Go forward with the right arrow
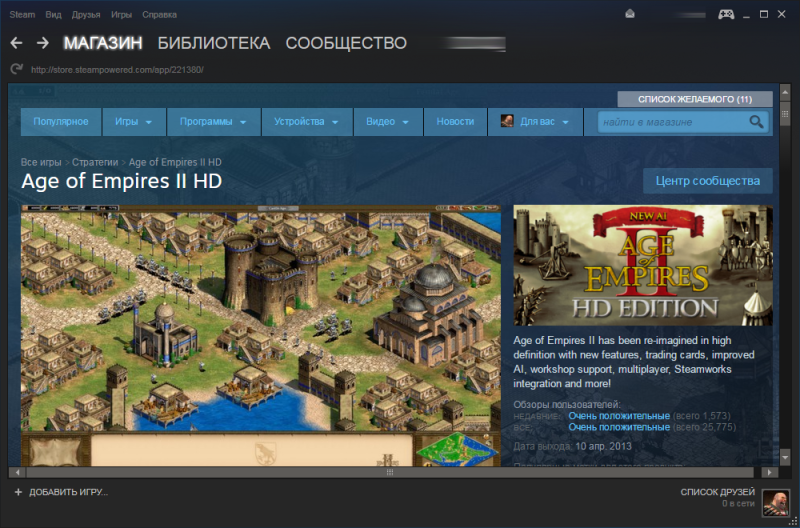This screenshot has height=528, width=800. click(43, 43)
